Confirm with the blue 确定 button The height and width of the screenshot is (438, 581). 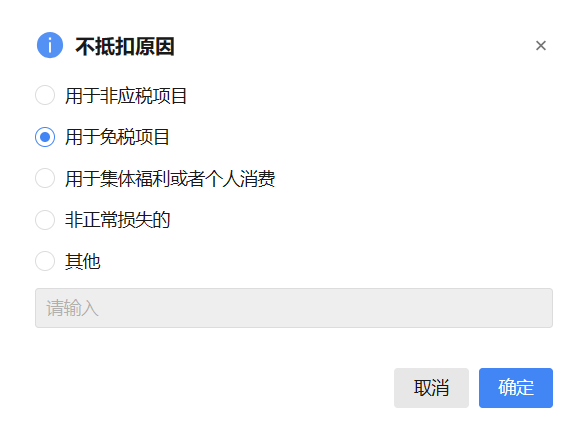[x=516, y=388]
